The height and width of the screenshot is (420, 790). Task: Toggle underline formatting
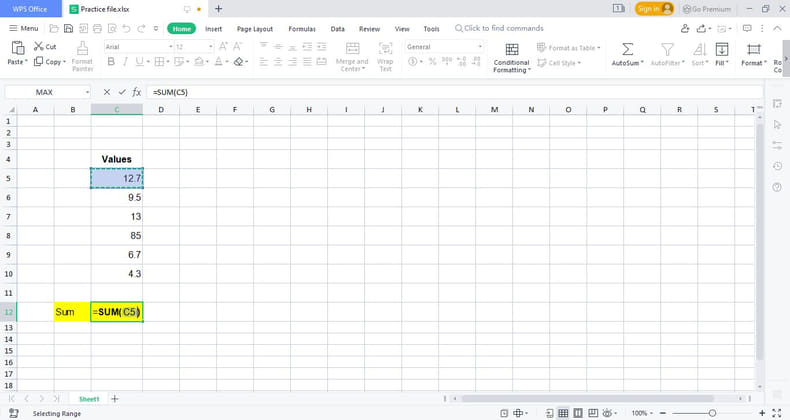[x=139, y=61]
